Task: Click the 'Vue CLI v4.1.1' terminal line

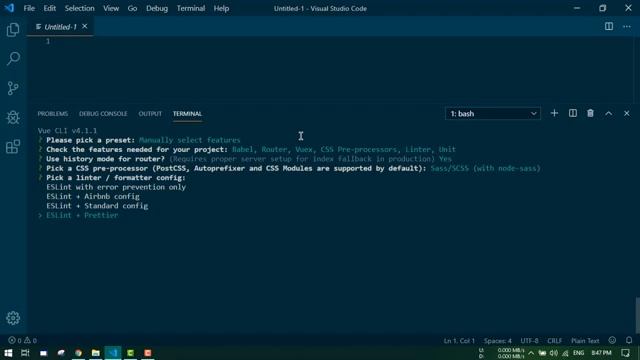Action: [x=67, y=131]
